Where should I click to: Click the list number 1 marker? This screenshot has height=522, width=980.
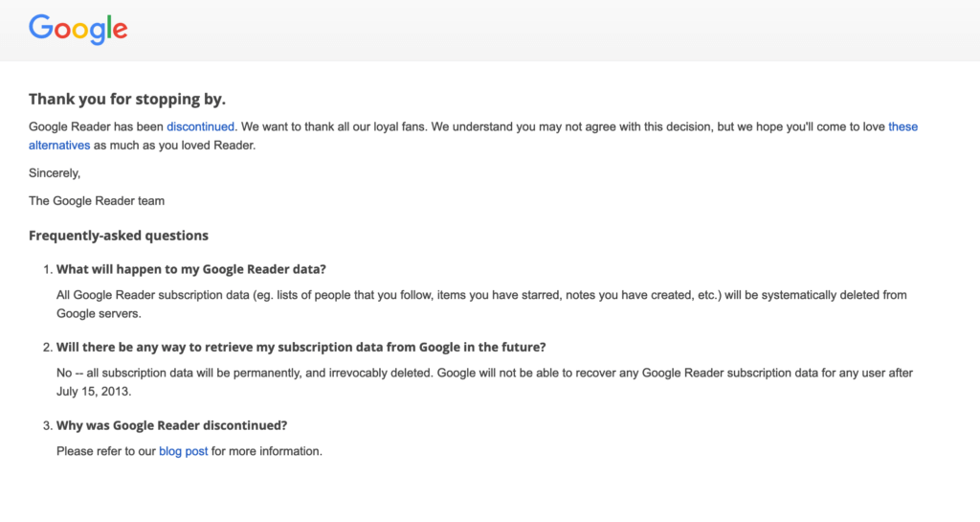pos(48,269)
